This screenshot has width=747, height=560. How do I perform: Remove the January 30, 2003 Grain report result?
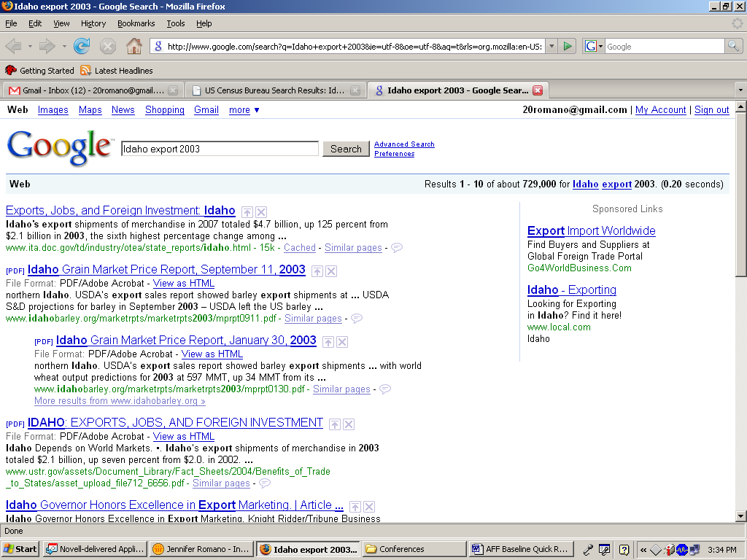(x=342, y=342)
